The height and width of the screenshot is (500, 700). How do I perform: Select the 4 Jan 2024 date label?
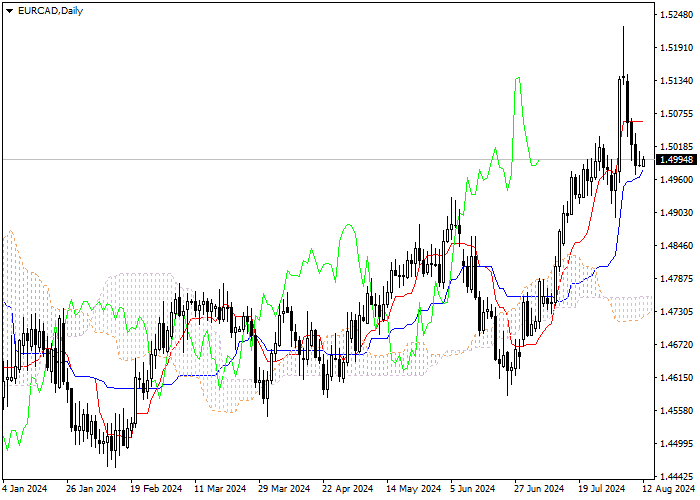click(25, 489)
